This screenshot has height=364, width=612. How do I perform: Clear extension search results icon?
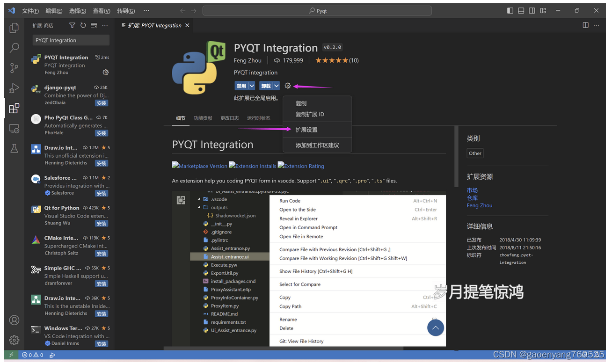pyautogui.click(x=94, y=25)
